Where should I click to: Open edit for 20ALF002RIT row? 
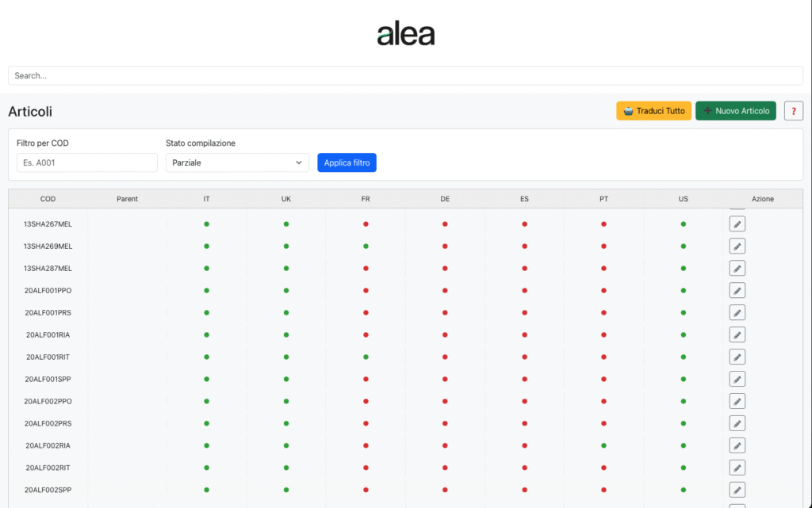pyautogui.click(x=737, y=468)
